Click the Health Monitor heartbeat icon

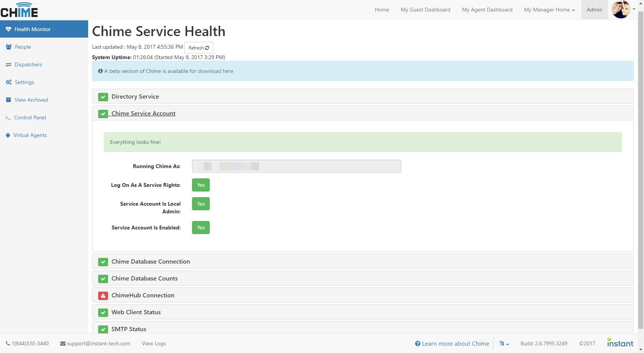8,29
